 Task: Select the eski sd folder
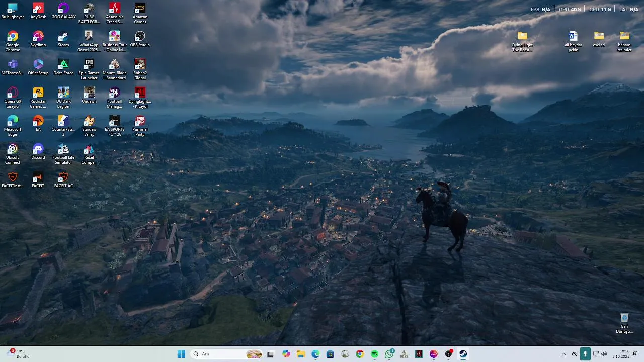click(599, 39)
